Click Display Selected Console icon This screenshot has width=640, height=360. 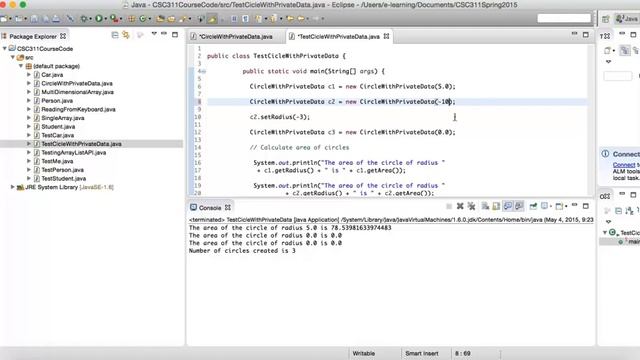click(x=545, y=206)
